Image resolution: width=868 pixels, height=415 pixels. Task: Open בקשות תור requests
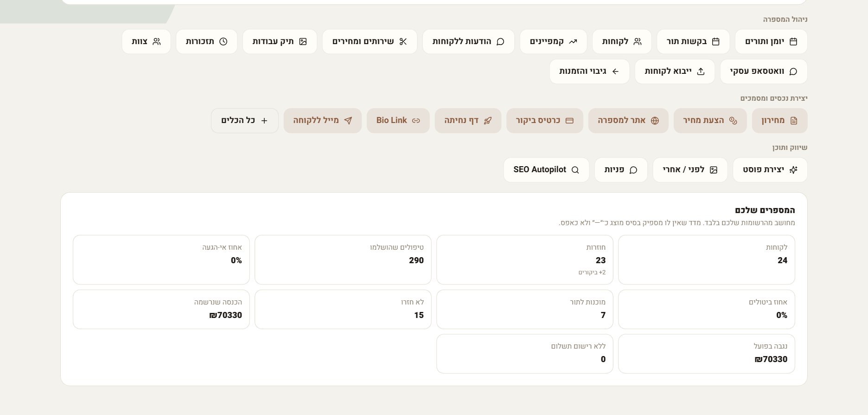pos(693,41)
